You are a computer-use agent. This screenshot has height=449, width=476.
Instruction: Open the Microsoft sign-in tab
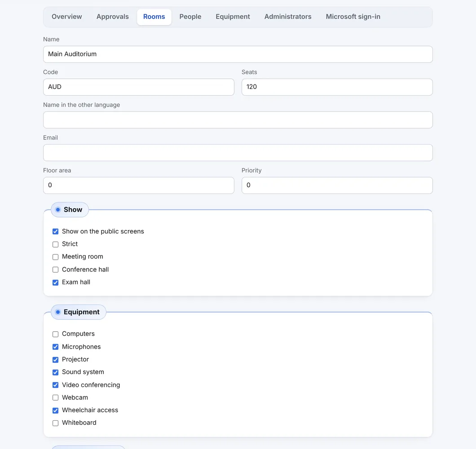point(353,17)
